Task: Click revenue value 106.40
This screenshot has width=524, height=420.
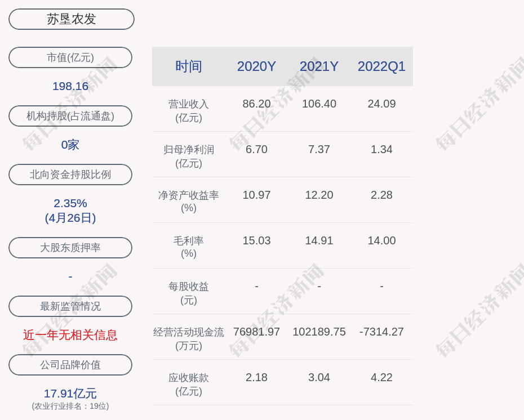Action: click(x=319, y=104)
